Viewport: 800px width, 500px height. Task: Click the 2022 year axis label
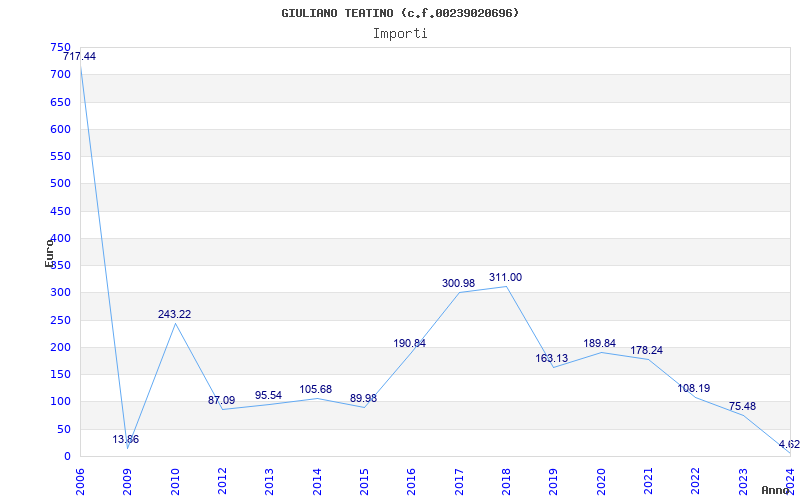[696, 481]
